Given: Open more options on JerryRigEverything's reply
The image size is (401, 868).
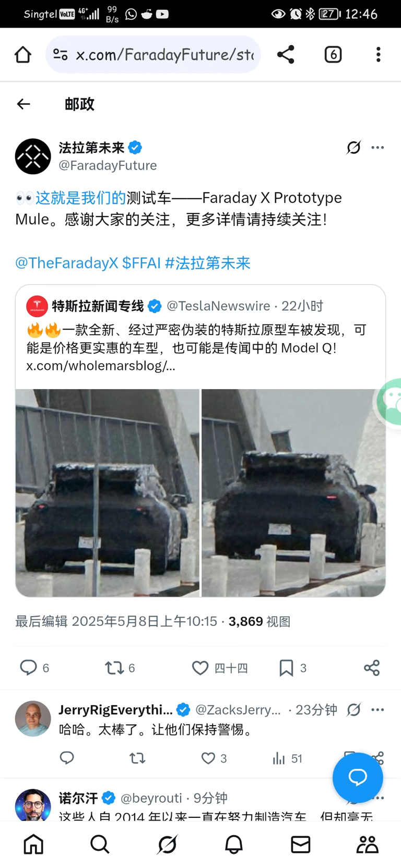Looking at the screenshot, I should pyautogui.click(x=378, y=709).
